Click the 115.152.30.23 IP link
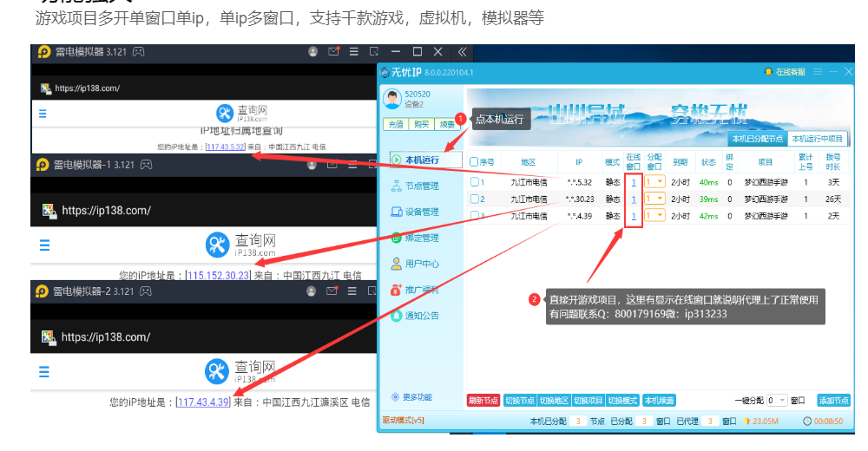 218,275
